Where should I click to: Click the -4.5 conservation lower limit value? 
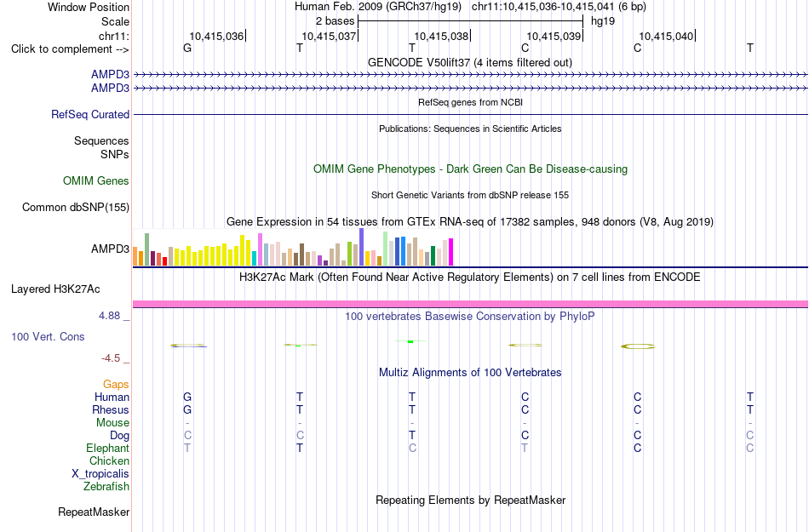111,358
